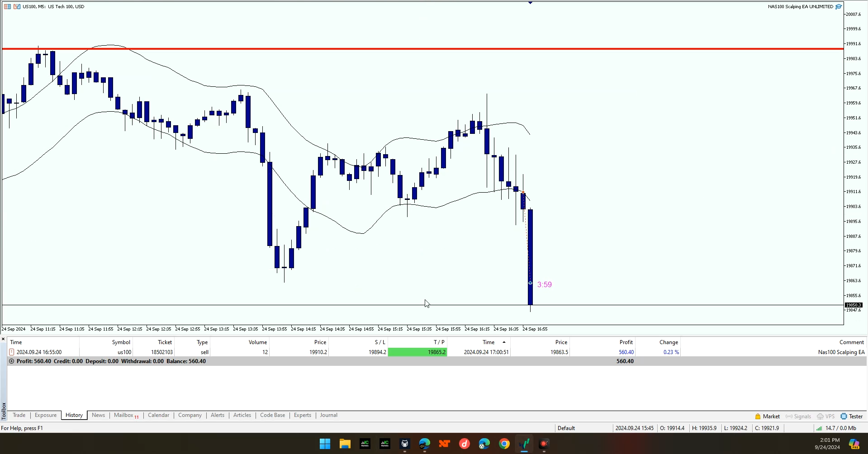Open the Mailbox tab
The image size is (868, 454).
coord(126,415)
